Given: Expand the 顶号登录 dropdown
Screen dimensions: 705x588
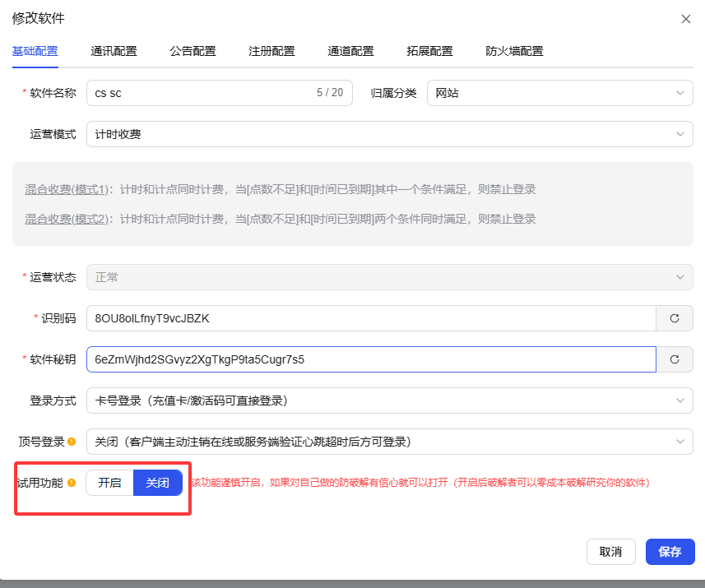Looking at the screenshot, I should 389,442.
